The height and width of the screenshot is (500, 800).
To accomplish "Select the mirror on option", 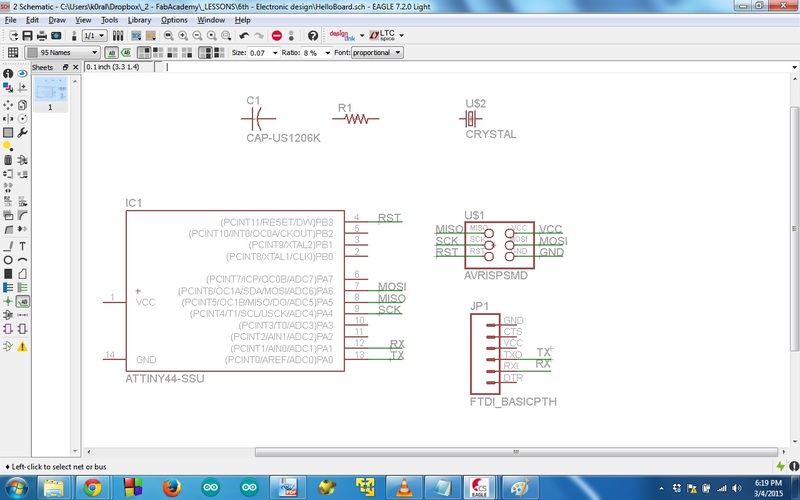I will pos(219,53).
